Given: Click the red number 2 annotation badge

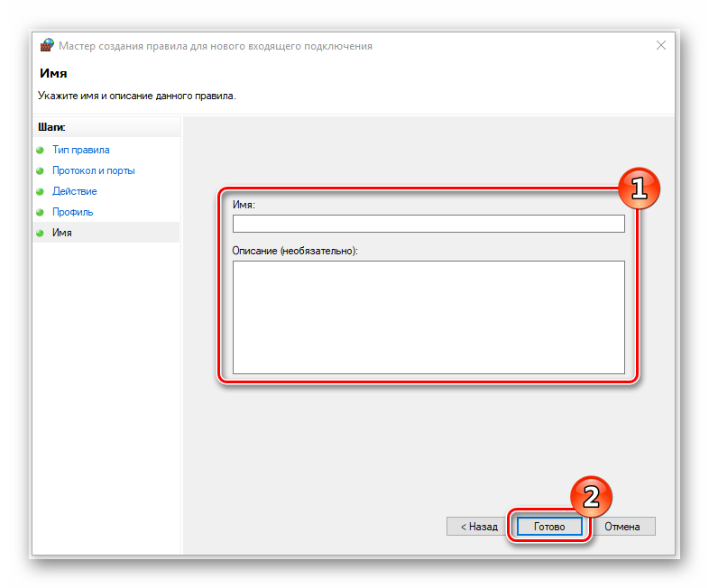Looking at the screenshot, I should pyautogui.click(x=591, y=497).
